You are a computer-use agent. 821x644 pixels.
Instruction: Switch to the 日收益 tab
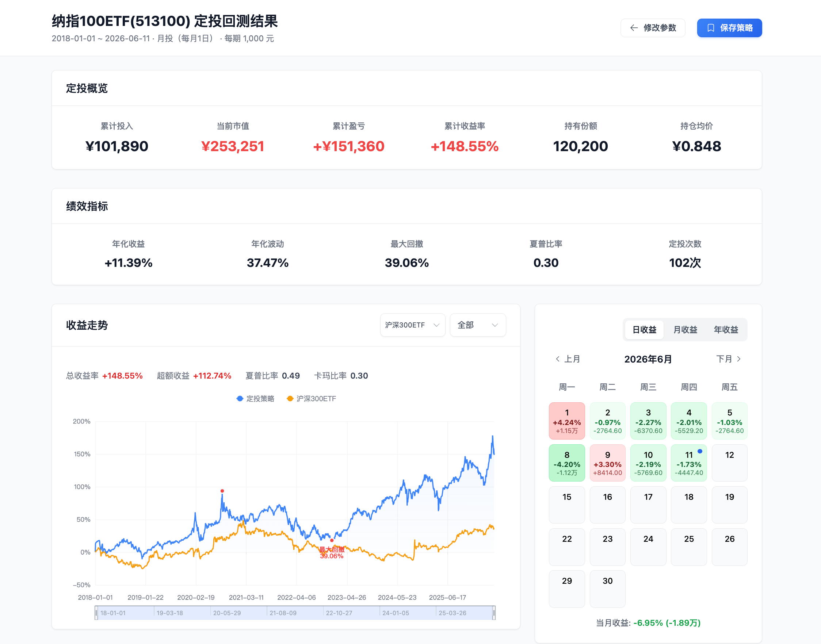pyautogui.click(x=644, y=330)
